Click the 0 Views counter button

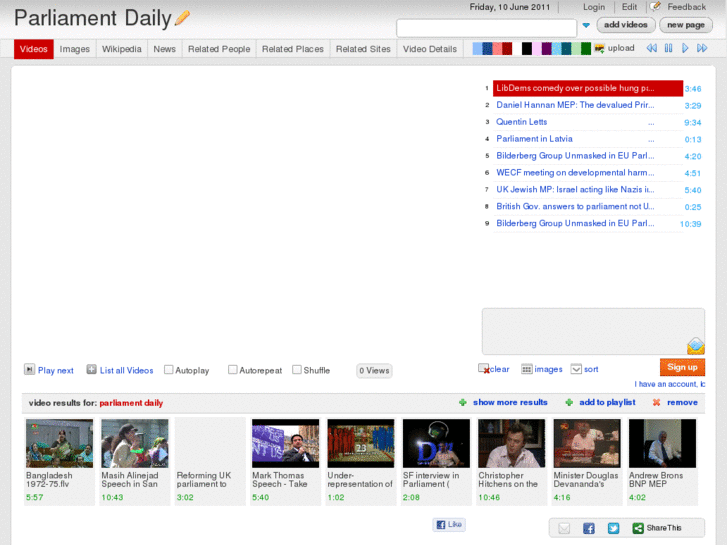click(x=374, y=371)
